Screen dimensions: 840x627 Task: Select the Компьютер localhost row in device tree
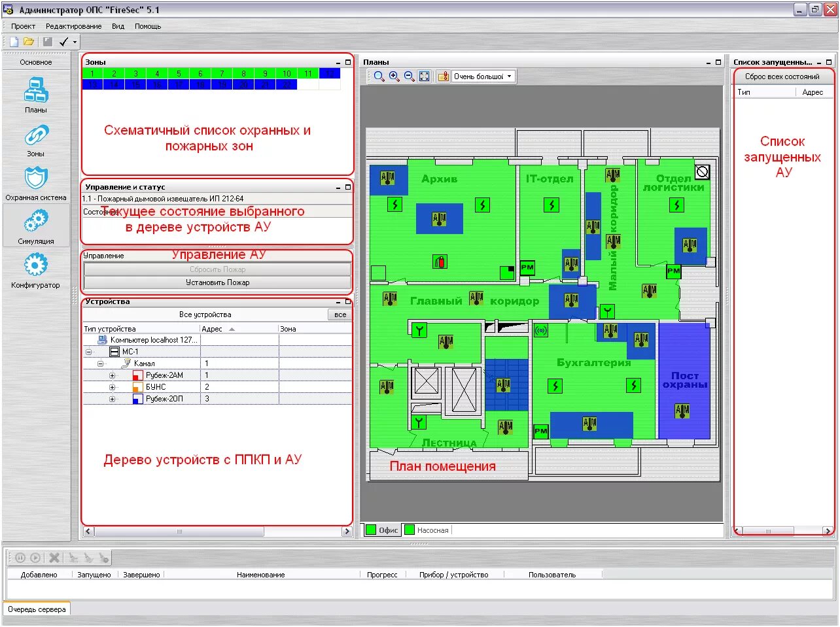217,340
